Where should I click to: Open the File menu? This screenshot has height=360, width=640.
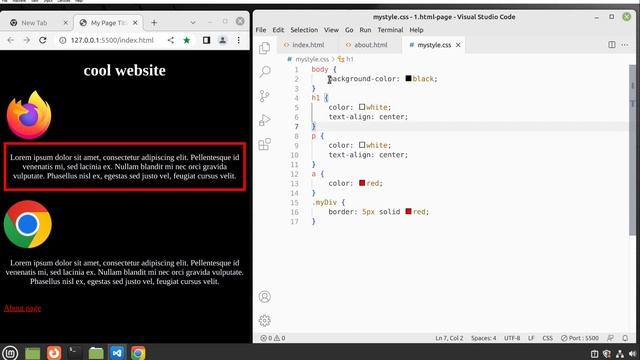[x=261, y=30]
